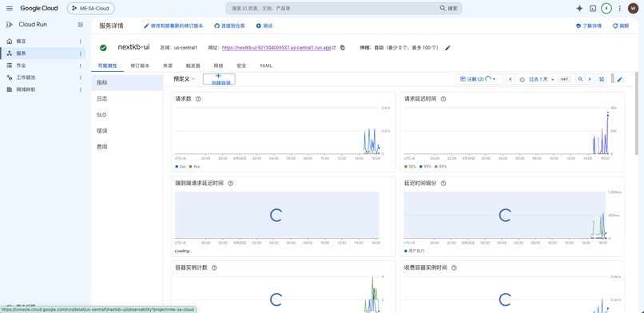Toggle 用户执行 legend entry

(415, 251)
